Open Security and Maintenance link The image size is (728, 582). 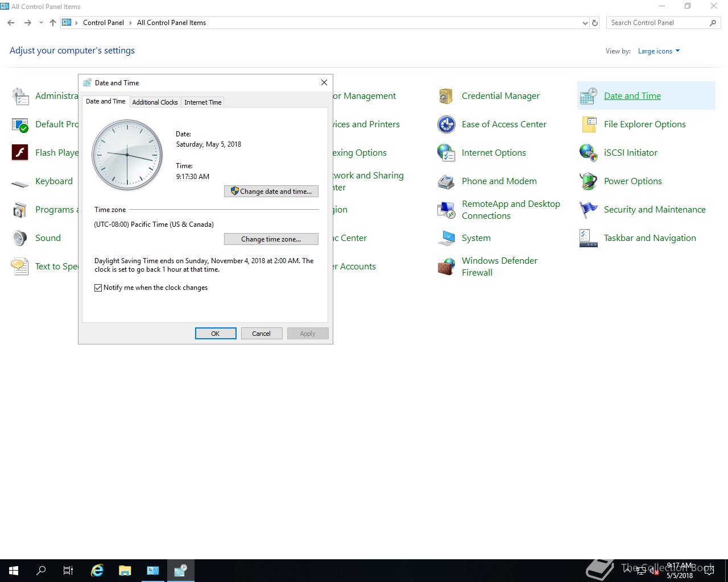655,210
